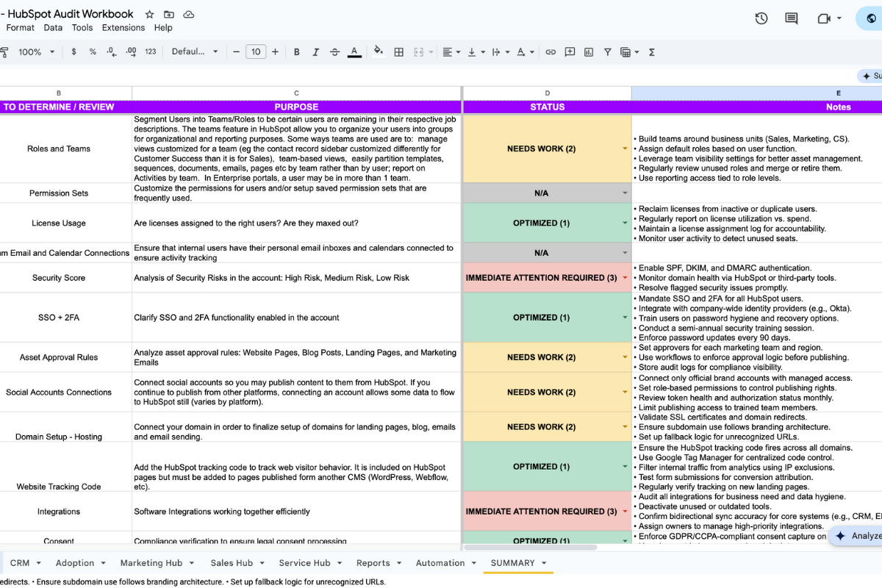The width and height of the screenshot is (882, 588).
Task: Select the Asset Approval Rules cell
Action: 59,357
